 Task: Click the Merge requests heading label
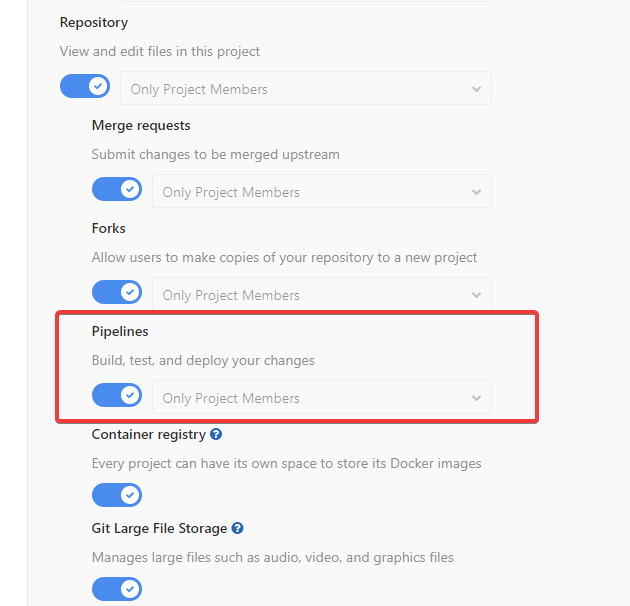point(141,125)
